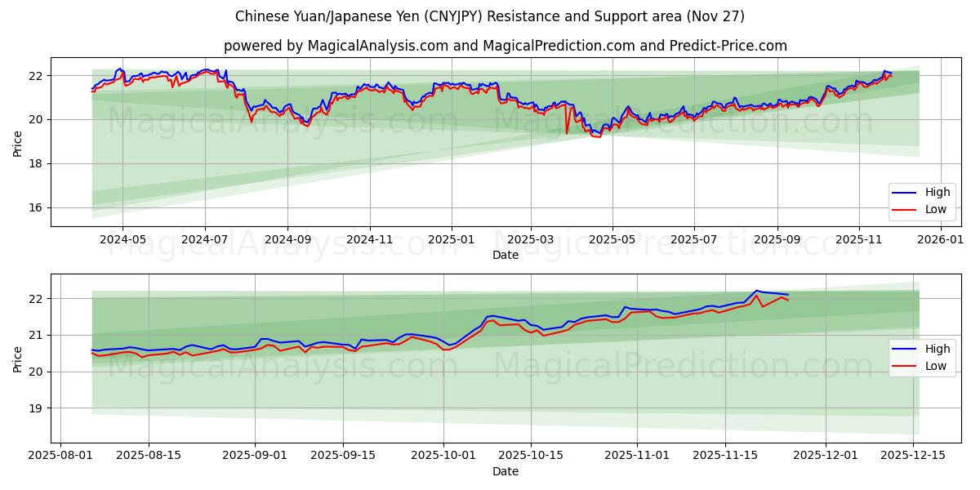Click the lowest dip of the red Low line

point(596,137)
